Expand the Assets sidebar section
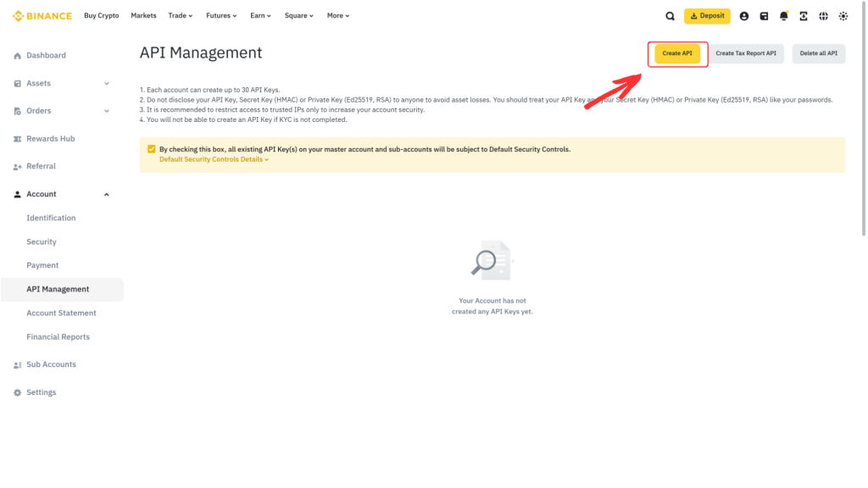868x488 pixels. [107, 84]
